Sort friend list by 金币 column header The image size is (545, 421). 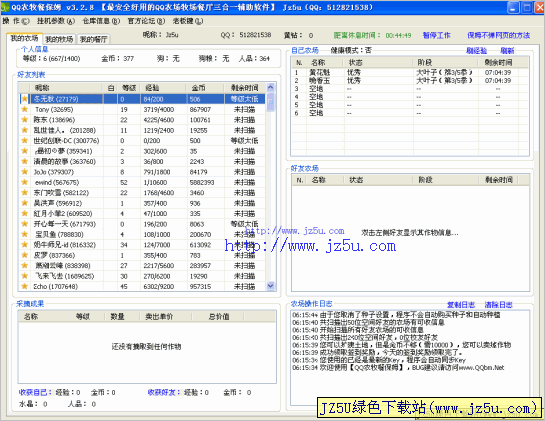(205, 88)
